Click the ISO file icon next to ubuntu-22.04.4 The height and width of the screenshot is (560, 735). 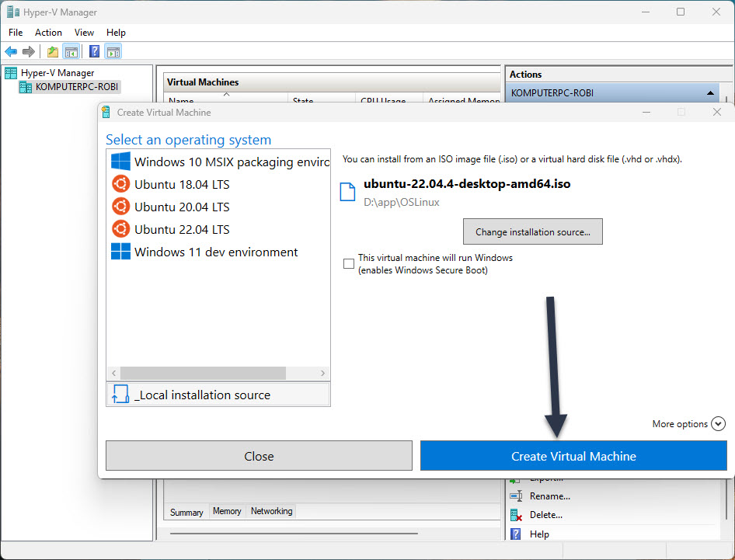[347, 191]
